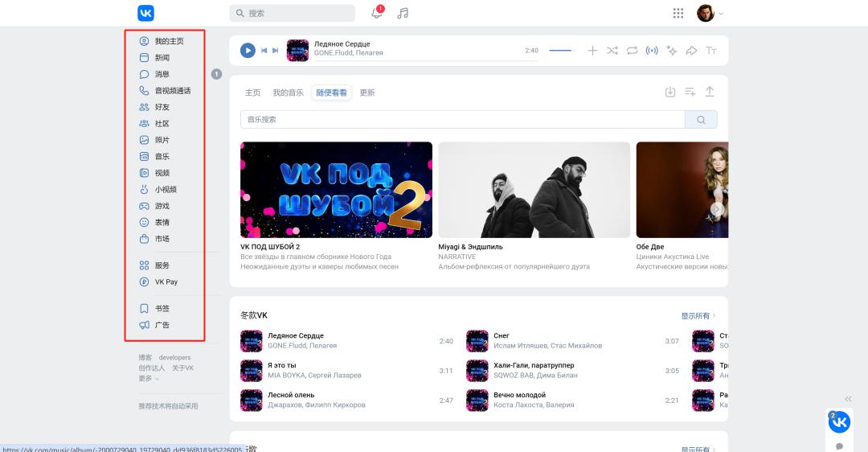This screenshot has width=868, height=452.
Task: Toggle broadcast of current music
Action: pos(652,51)
